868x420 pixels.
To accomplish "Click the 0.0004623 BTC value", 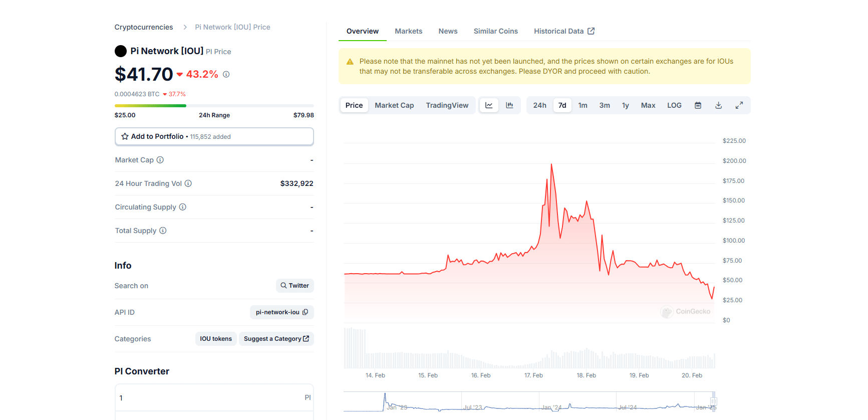I will [137, 94].
